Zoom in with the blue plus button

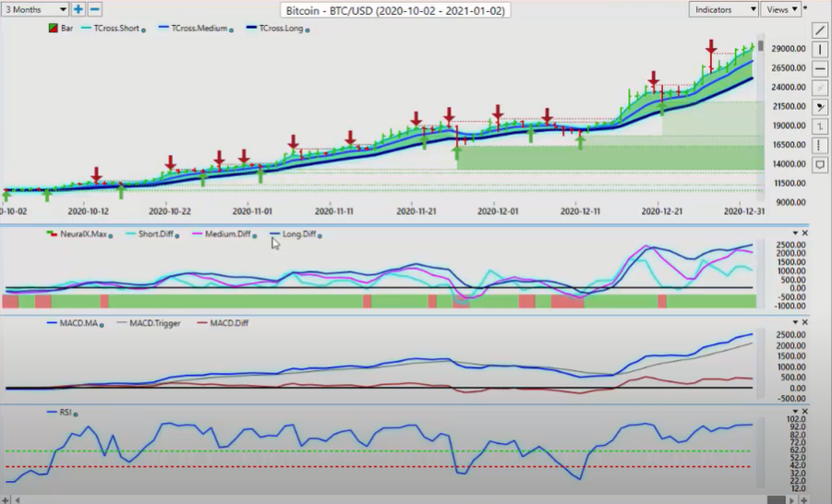[78, 9]
